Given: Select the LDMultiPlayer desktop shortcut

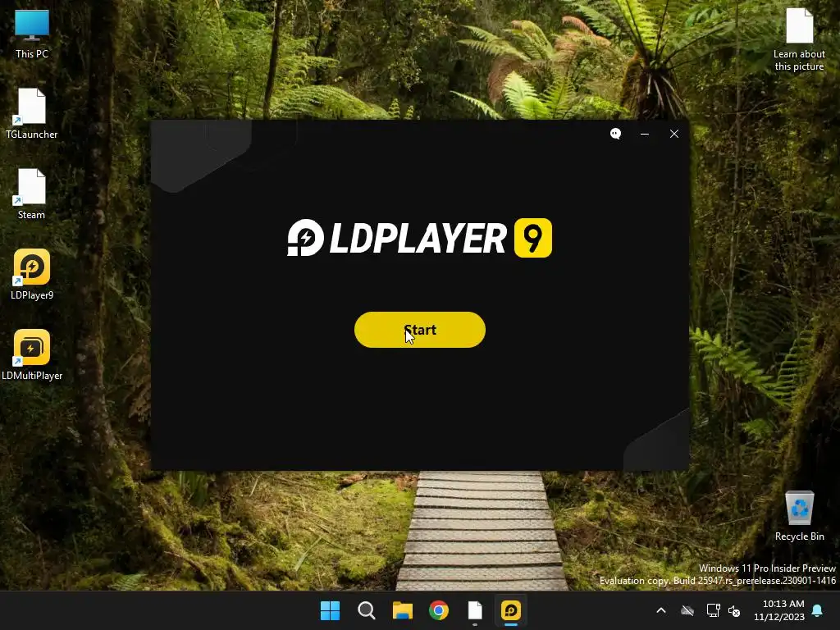Looking at the screenshot, I should (32, 355).
